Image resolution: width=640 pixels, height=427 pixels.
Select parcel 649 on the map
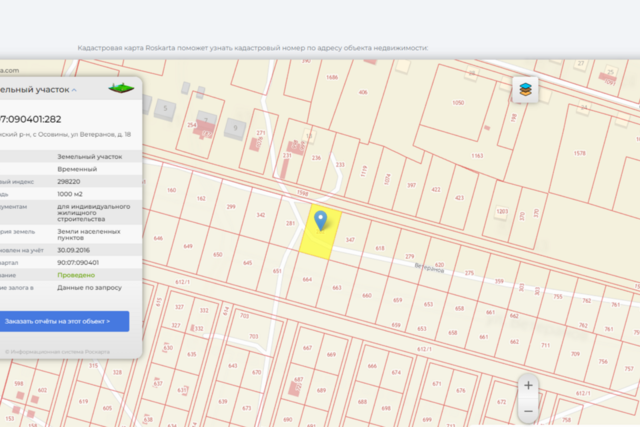click(188, 246)
